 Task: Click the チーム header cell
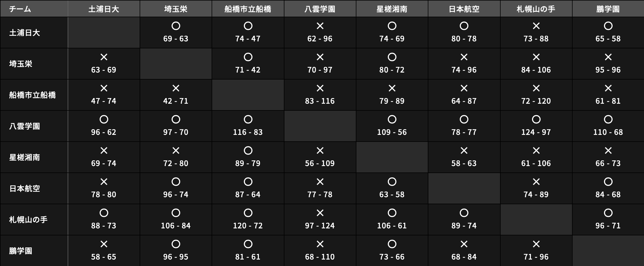pos(20,9)
